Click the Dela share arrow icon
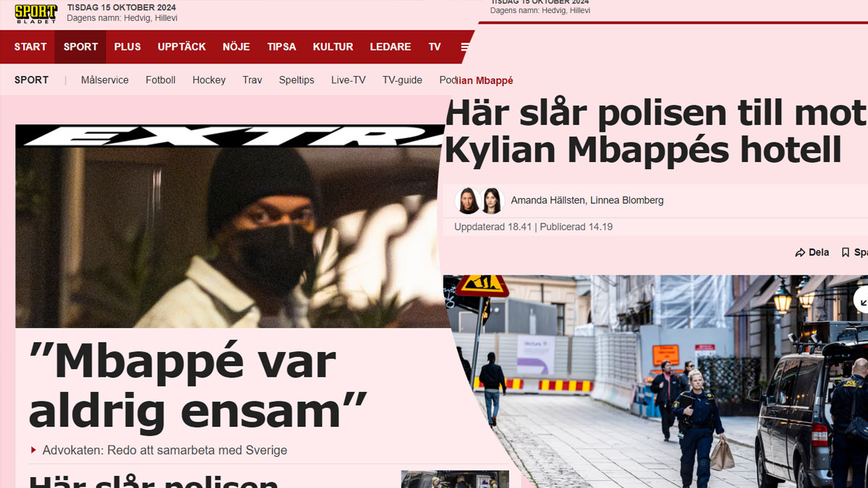The width and height of the screenshot is (868, 488). (800, 252)
